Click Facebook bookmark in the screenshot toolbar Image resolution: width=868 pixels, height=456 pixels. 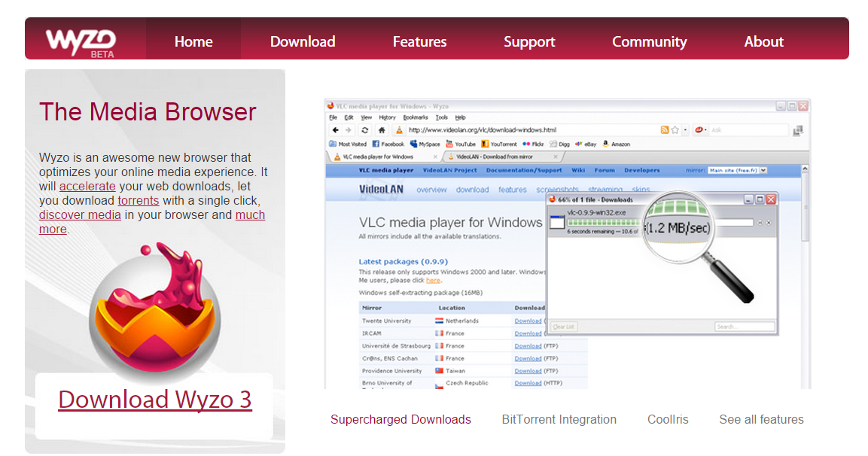pyautogui.click(x=388, y=144)
